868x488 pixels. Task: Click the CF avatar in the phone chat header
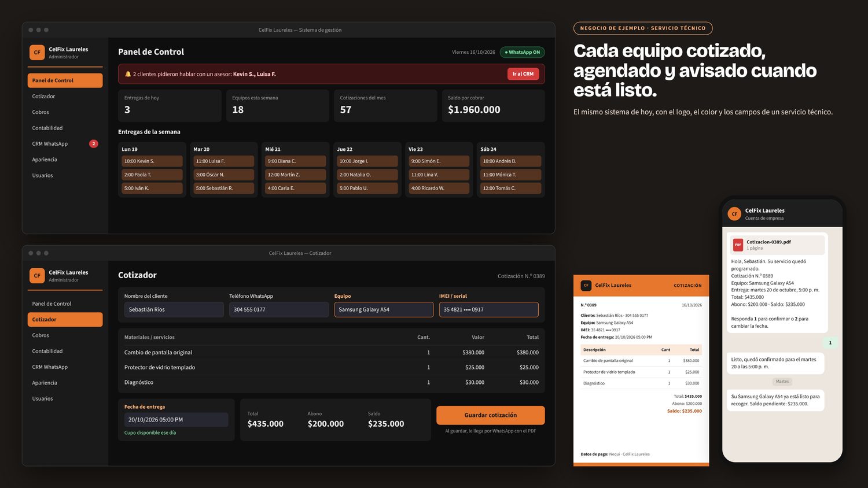[x=734, y=214]
